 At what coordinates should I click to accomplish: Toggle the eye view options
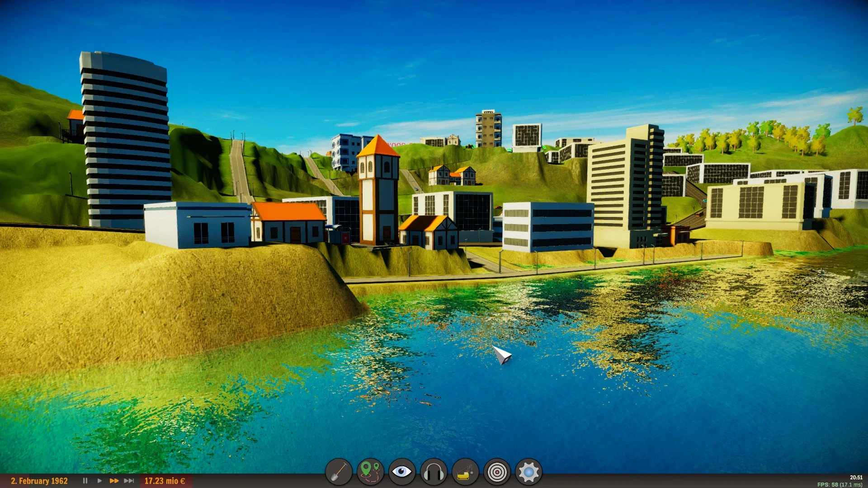401,472
